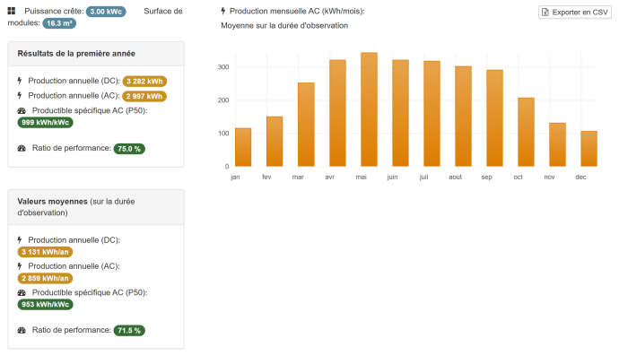This screenshot has height=364, width=619.
Task: Click the 3 282 kWh DC production badge
Action: 145,82
